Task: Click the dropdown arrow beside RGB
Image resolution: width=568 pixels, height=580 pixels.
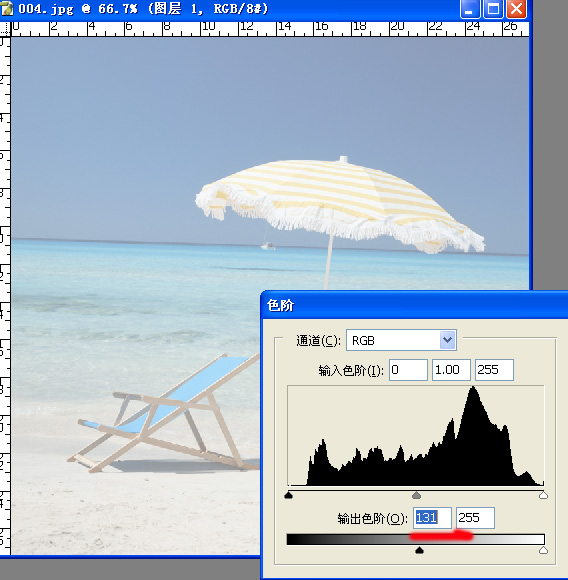Action: pos(447,340)
